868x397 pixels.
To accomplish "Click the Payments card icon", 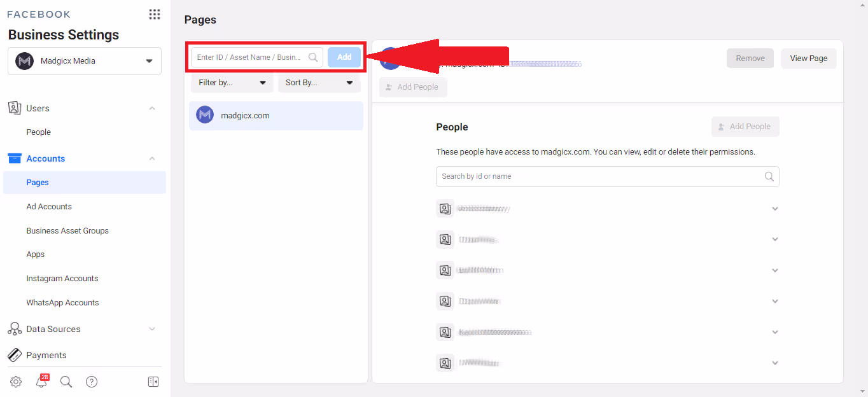I will tap(14, 355).
